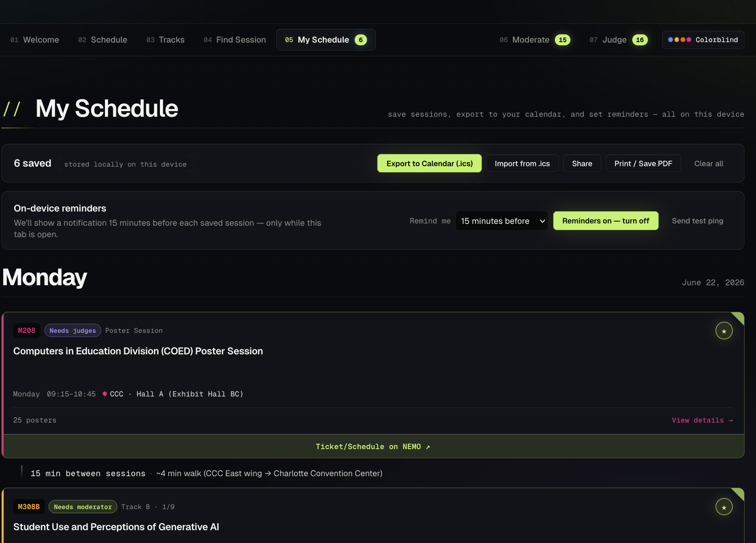Open View details for COED Poster Session
756x543 pixels.
coord(702,420)
